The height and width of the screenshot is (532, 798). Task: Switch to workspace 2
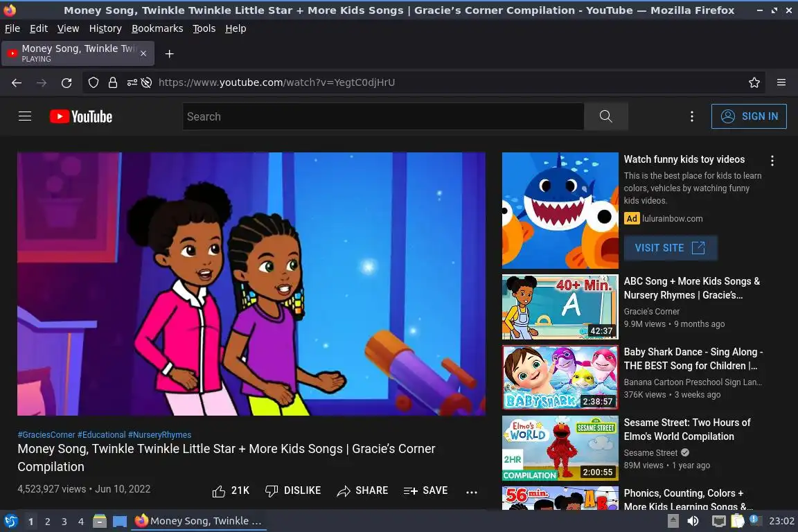(47, 522)
